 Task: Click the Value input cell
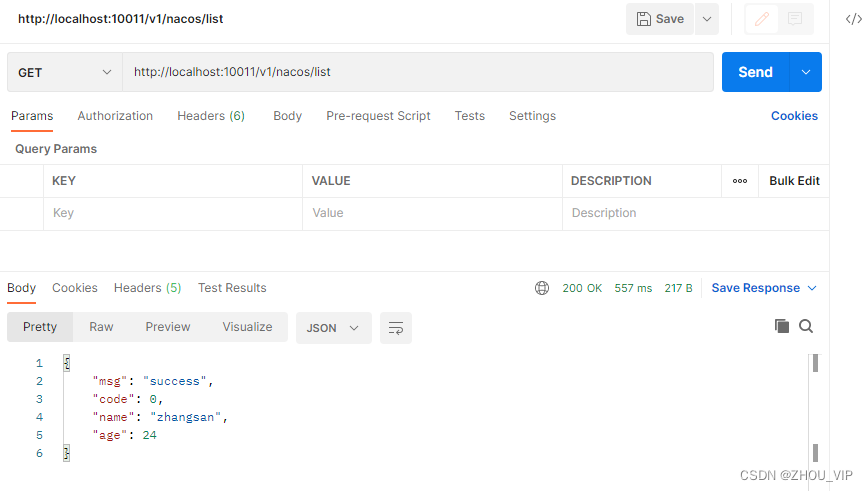pyautogui.click(x=432, y=213)
